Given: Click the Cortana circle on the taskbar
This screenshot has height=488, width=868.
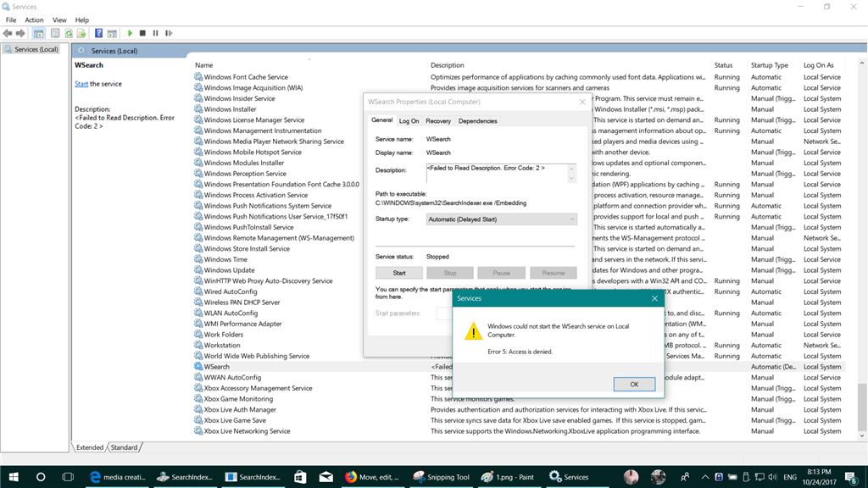Looking at the screenshot, I should [41, 477].
